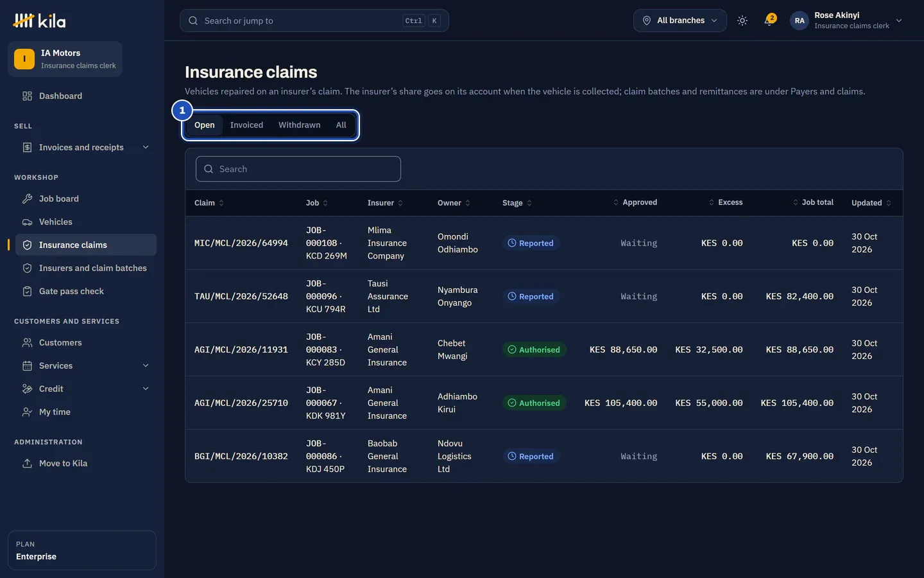924x578 pixels.
Task: Click the Gate pass check clipboard icon
Action: click(x=27, y=291)
